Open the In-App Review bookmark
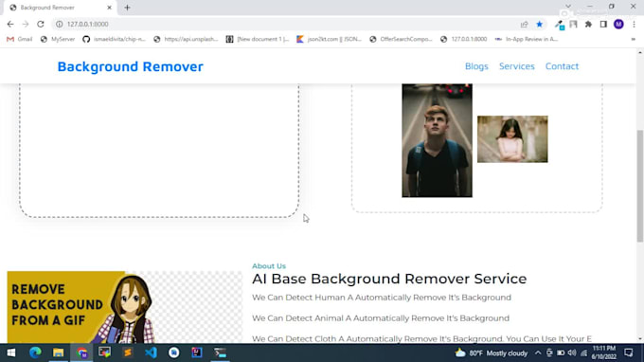 point(527,39)
